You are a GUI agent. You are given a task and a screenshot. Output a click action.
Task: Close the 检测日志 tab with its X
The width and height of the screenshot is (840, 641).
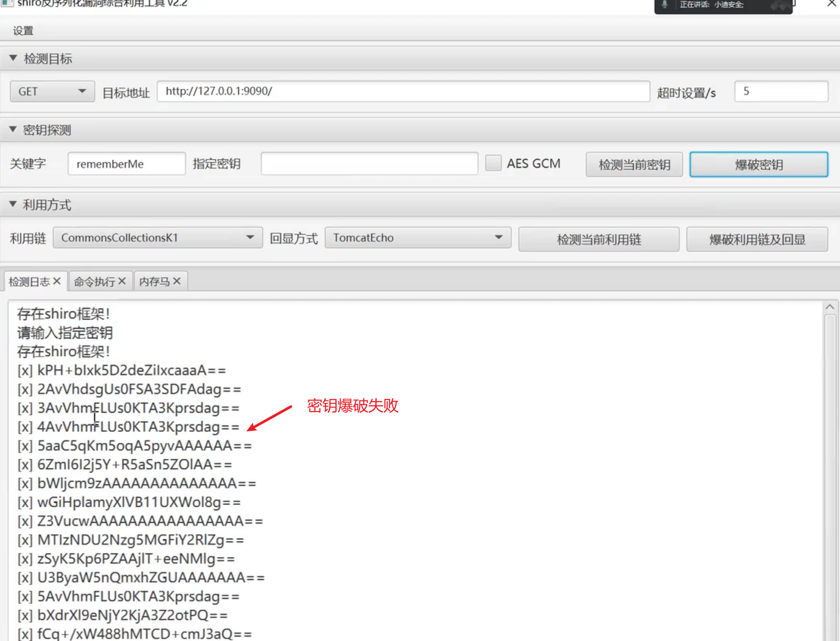57,281
